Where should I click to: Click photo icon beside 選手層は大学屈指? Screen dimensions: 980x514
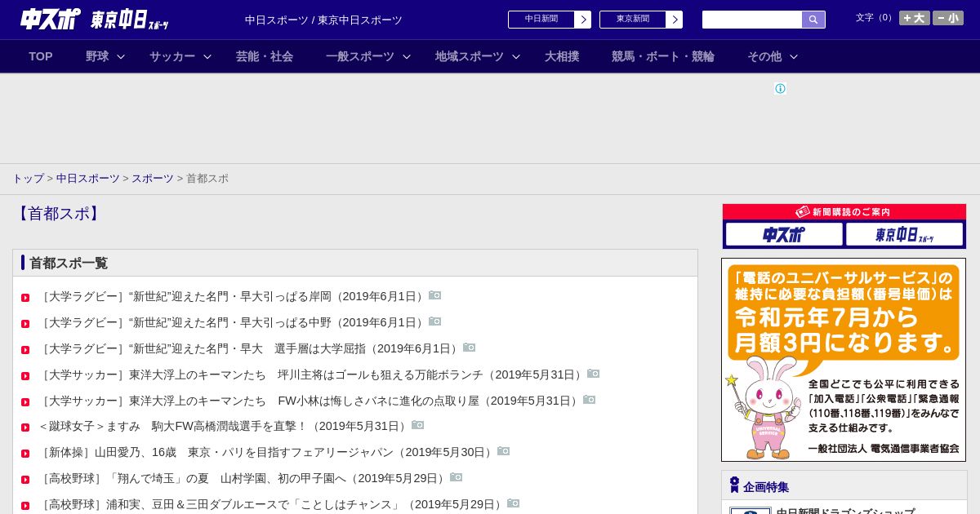coord(470,348)
